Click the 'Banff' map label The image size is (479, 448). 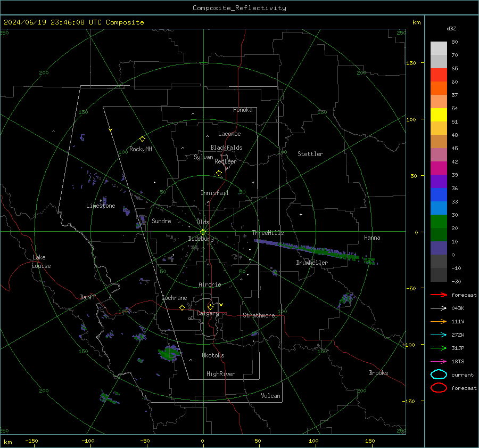[x=88, y=297]
